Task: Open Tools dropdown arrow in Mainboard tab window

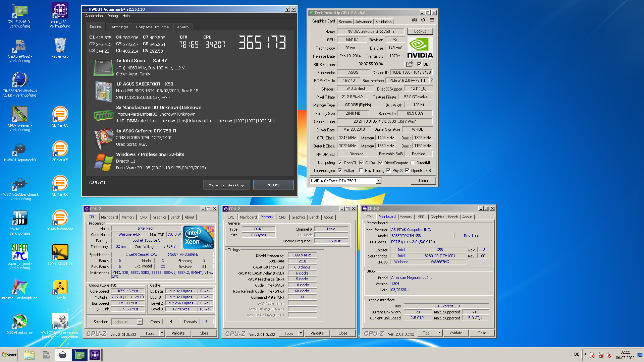Action: point(439,333)
